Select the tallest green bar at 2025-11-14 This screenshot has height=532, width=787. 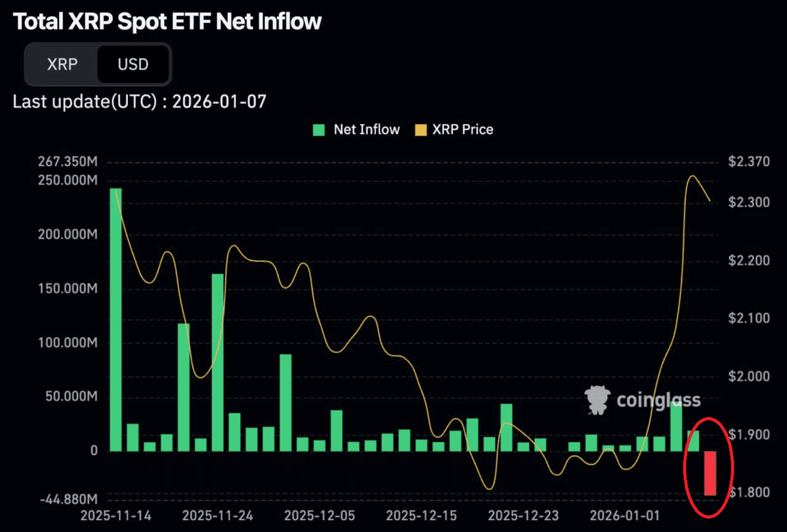(115, 319)
